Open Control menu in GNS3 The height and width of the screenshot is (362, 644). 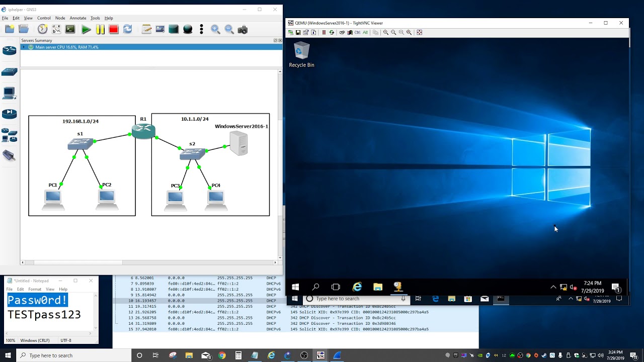click(44, 18)
